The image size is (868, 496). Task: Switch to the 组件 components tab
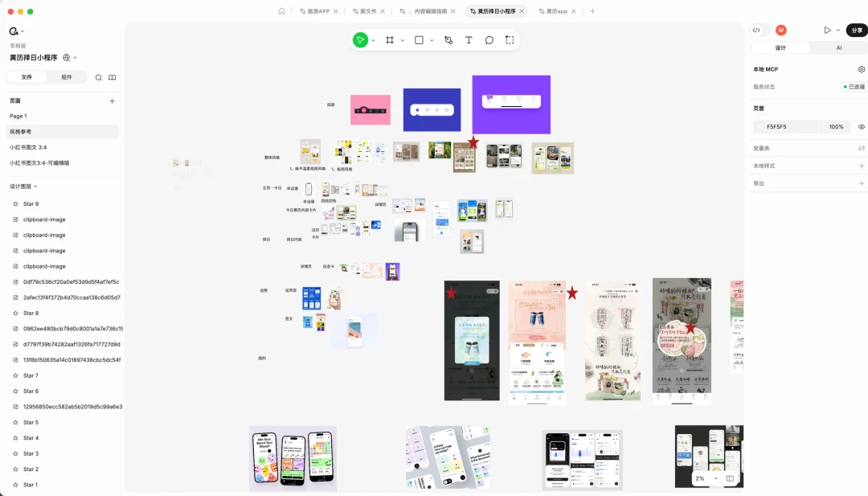[67, 77]
